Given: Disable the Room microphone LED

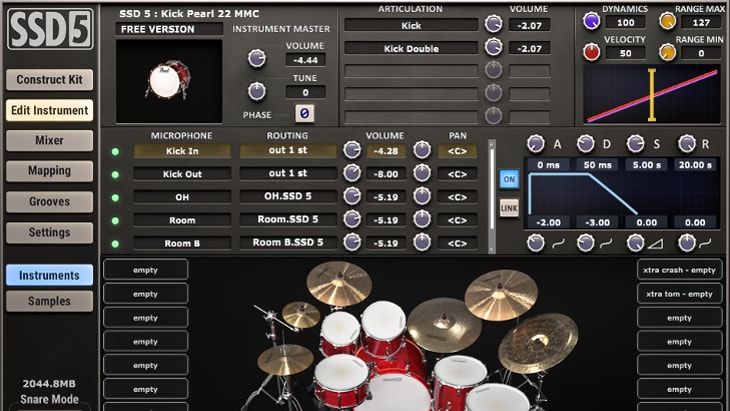Looking at the screenshot, I should [x=115, y=221].
